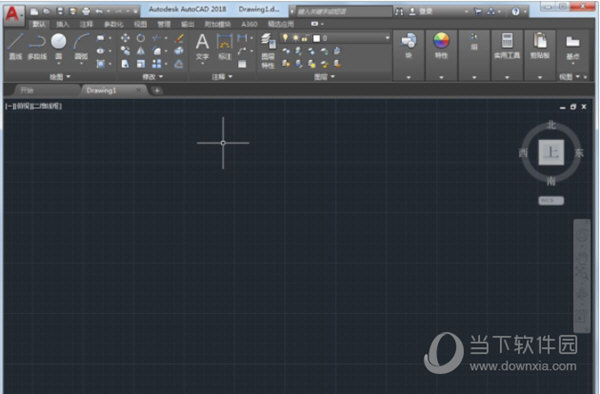The height and width of the screenshot is (394, 600).
Task: Open the AutoCAD application menu (red A)
Action: click(13, 15)
